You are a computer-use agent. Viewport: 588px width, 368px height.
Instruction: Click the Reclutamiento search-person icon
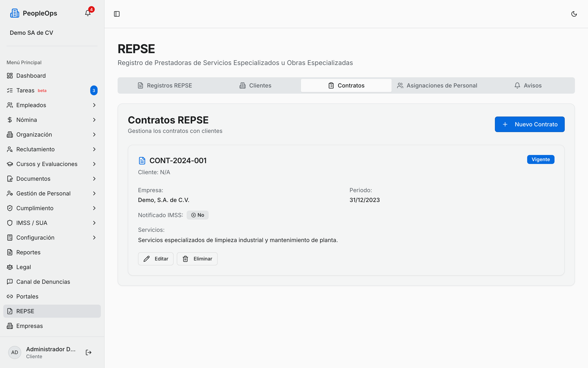click(10, 149)
